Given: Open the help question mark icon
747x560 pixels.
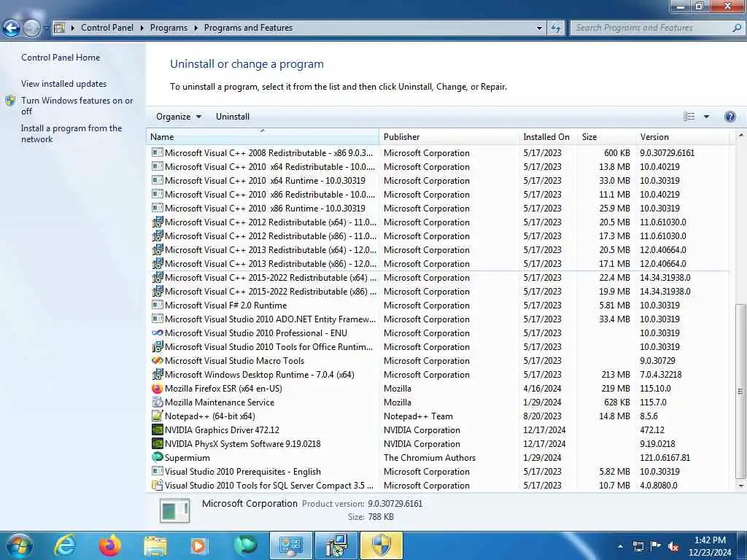Looking at the screenshot, I should click(729, 117).
